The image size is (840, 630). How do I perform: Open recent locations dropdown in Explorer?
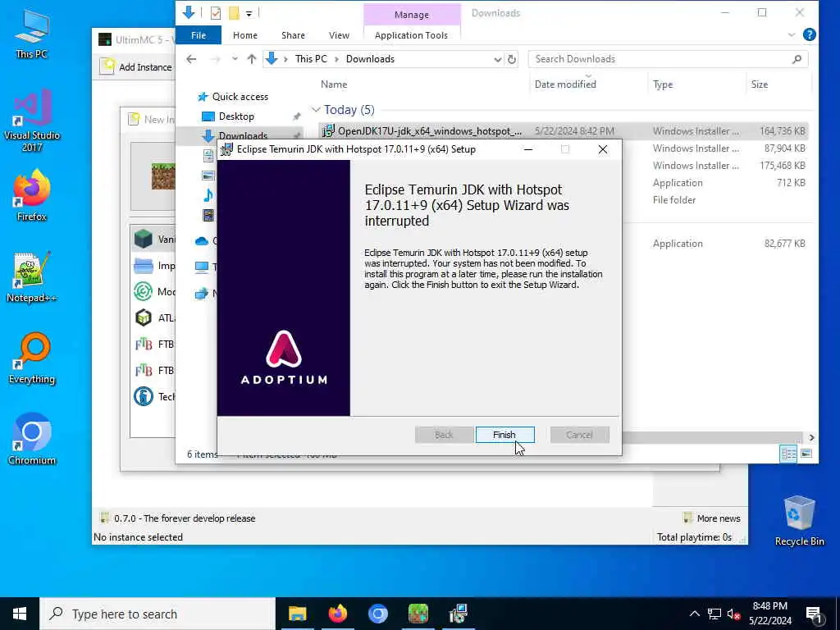click(x=235, y=59)
